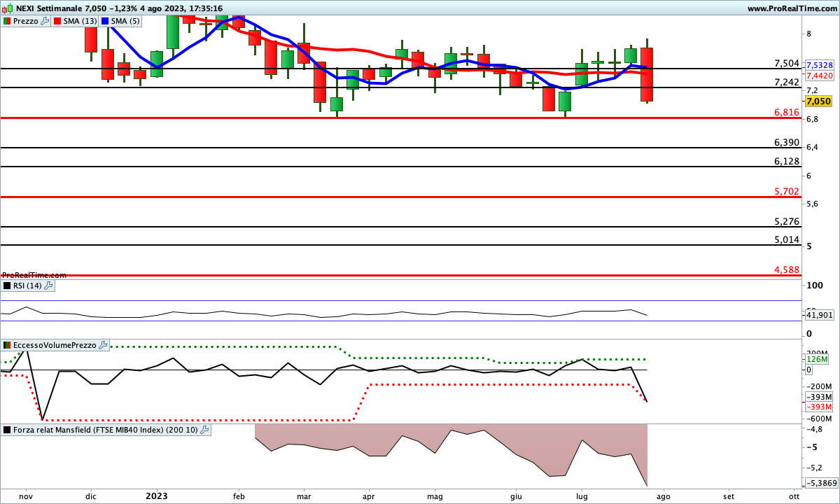Select the red 6,816 support line label

click(786, 112)
